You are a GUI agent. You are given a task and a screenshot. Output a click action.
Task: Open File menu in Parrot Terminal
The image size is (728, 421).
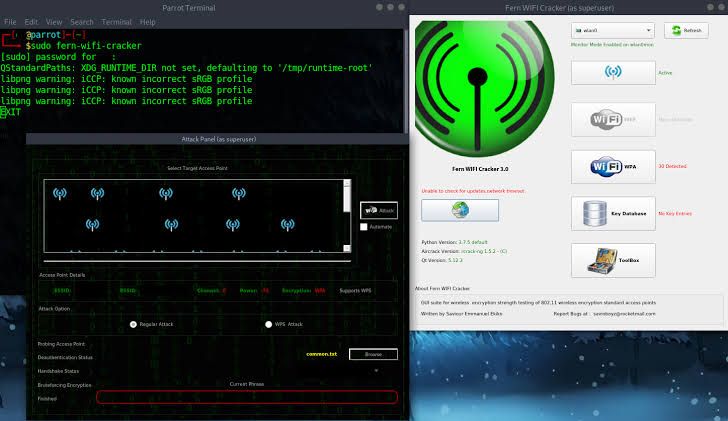point(10,22)
